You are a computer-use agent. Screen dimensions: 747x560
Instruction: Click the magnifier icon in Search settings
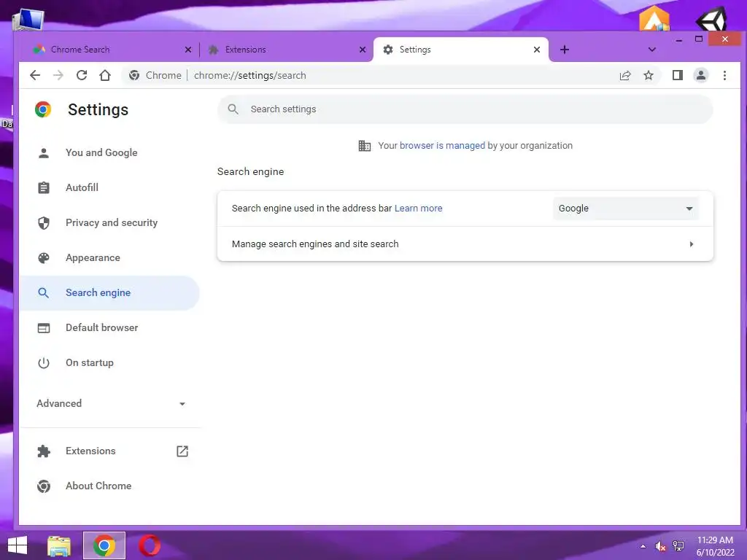click(x=233, y=109)
